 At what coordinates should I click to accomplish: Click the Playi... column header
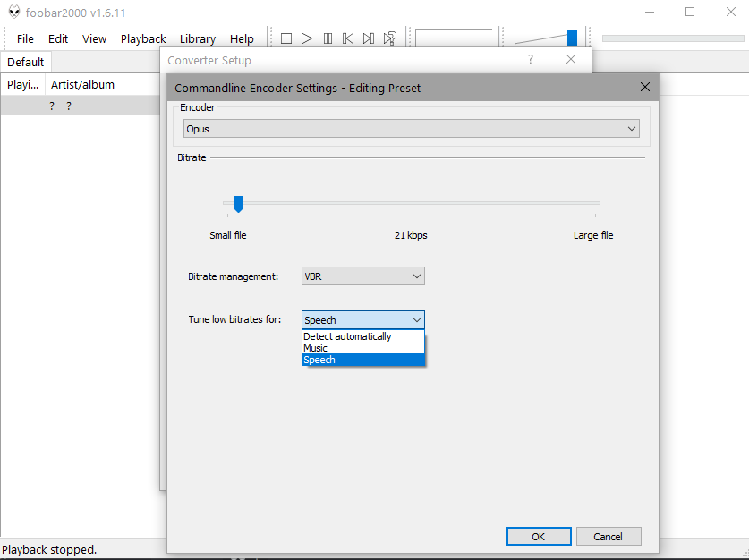click(x=23, y=84)
